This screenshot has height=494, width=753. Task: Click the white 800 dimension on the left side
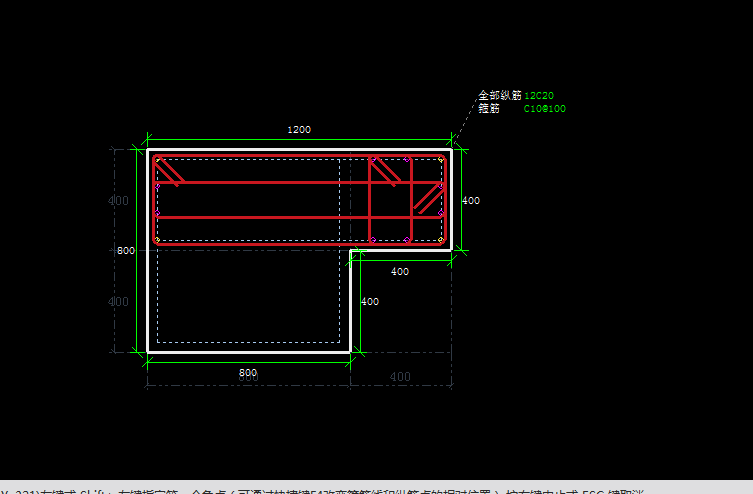click(126, 251)
